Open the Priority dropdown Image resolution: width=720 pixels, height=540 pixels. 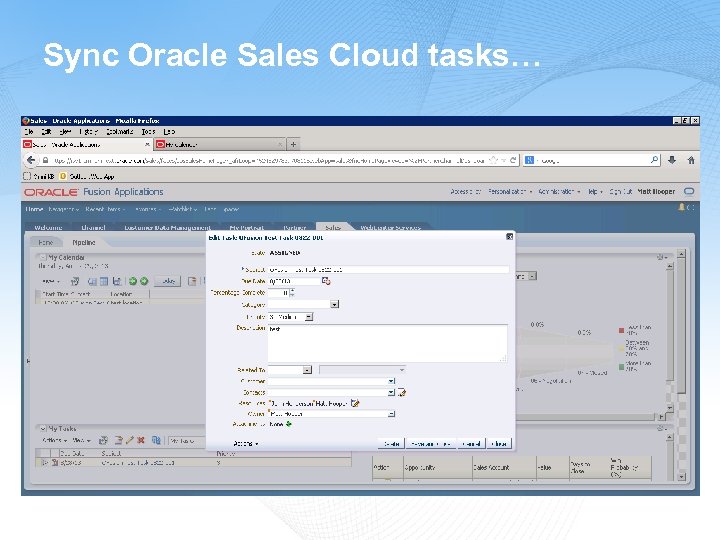pyautogui.click(x=309, y=317)
